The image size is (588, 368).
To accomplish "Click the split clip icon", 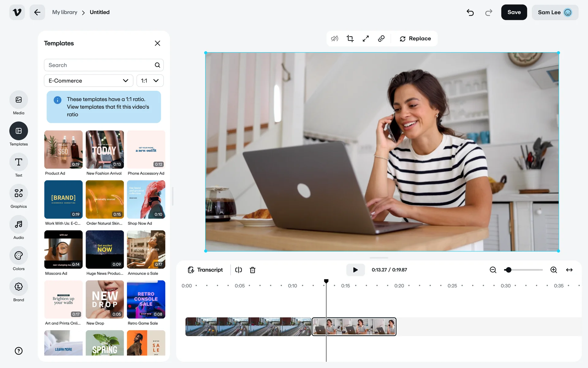I will coord(239,270).
